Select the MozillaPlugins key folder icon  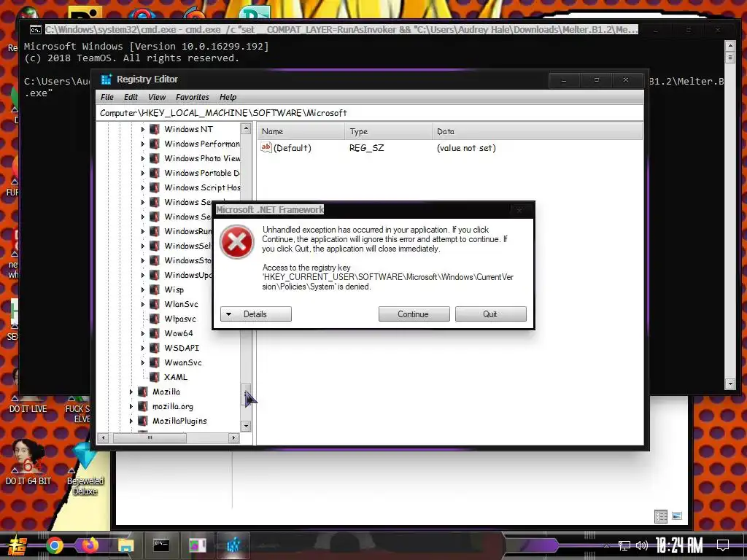coord(143,421)
